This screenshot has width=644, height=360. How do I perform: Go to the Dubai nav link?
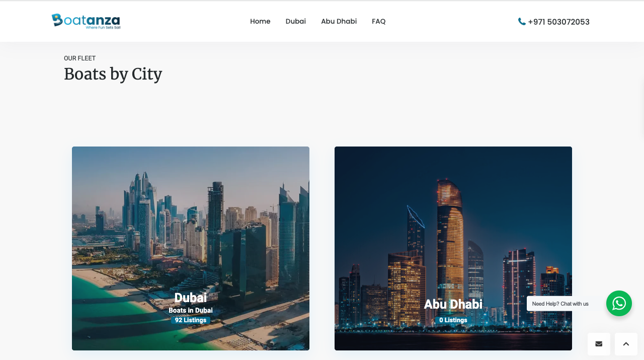click(x=296, y=21)
